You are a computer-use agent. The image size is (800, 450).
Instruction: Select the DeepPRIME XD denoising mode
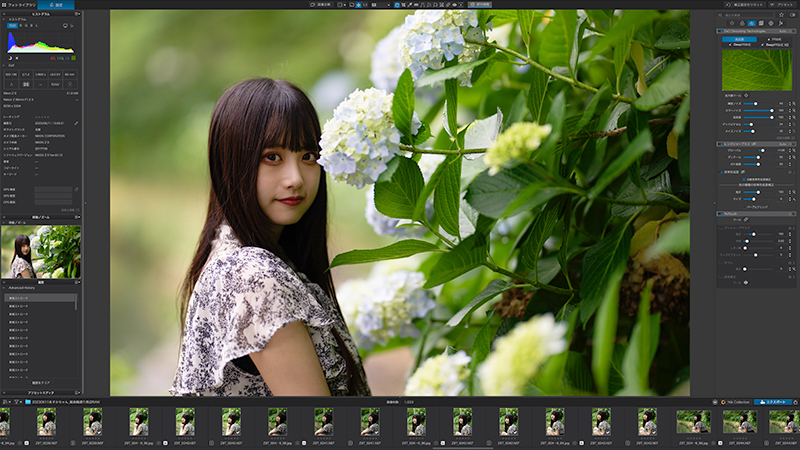tap(775, 44)
